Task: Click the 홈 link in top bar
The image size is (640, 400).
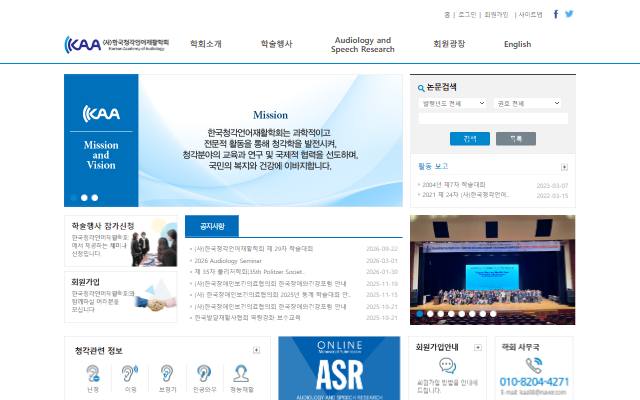Action: tap(447, 15)
